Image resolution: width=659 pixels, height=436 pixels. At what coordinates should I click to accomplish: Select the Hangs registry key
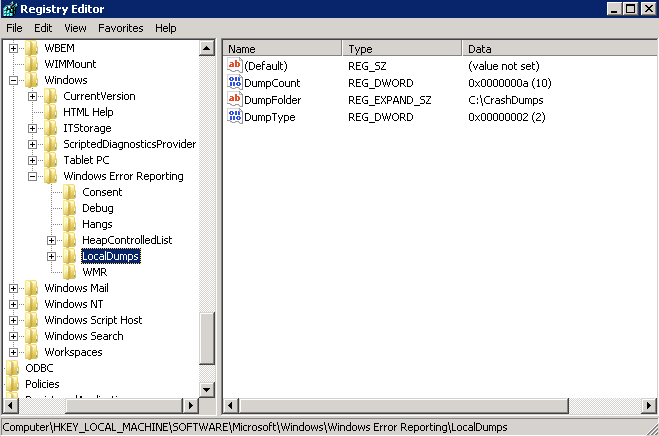pyautogui.click(x=97, y=224)
